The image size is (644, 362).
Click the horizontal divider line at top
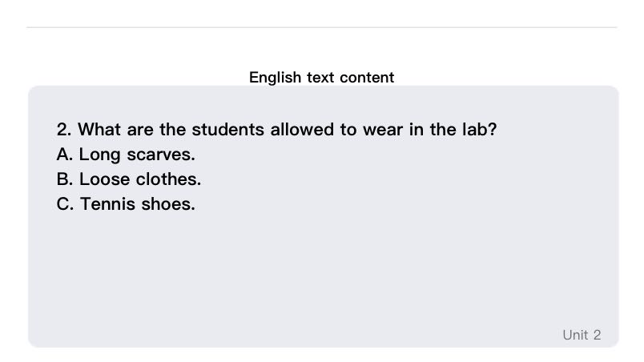(320, 28)
